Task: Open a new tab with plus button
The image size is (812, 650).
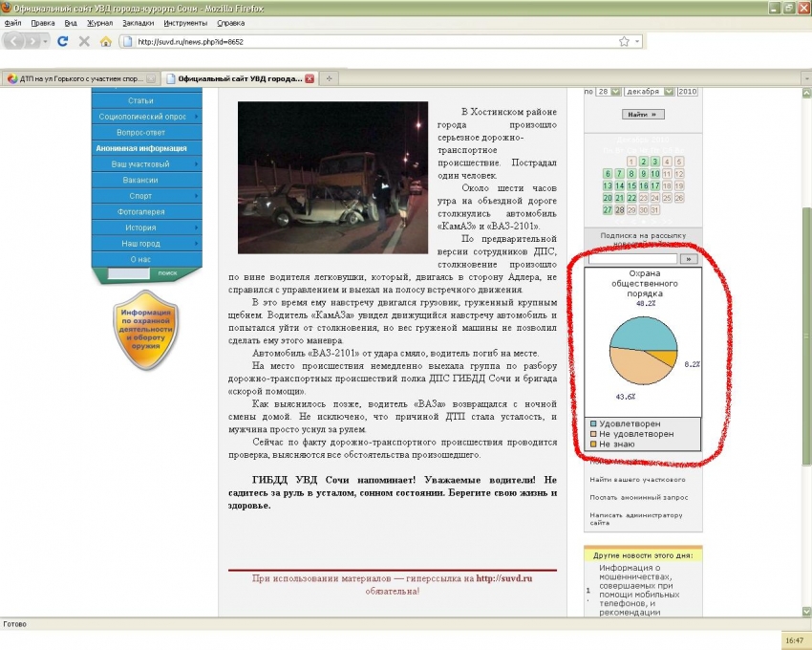Action: [329, 78]
